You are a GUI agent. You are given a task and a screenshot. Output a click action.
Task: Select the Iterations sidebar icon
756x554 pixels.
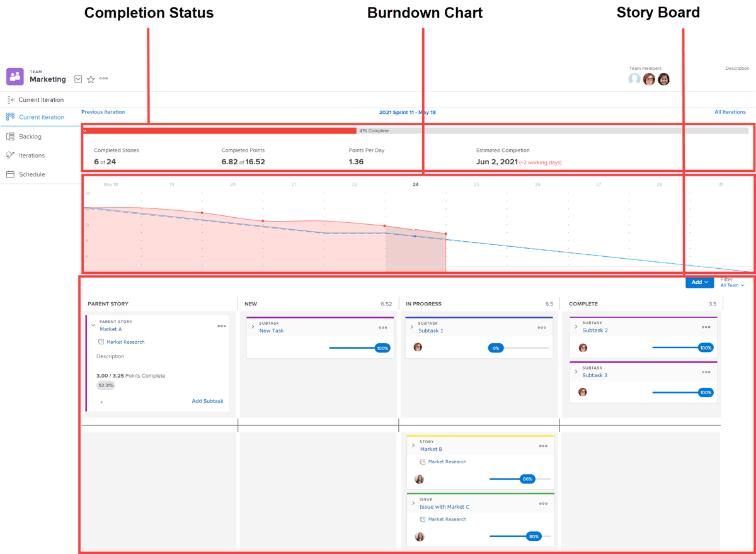pos(10,155)
